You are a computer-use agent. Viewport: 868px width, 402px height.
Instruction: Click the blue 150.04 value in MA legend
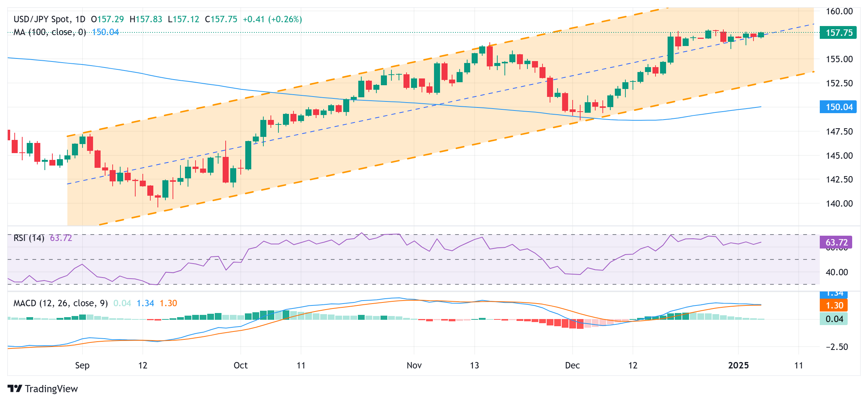point(105,32)
